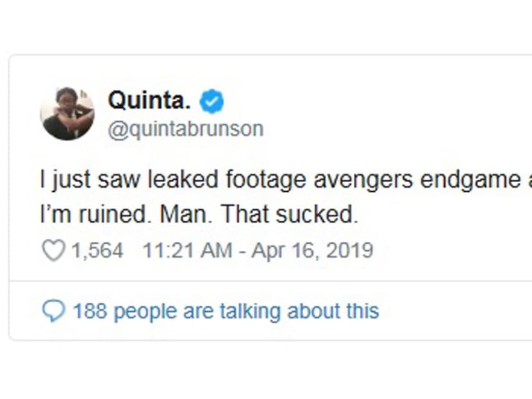Click the number 188 in the replies link
Viewport: 532px width, 399px height.
tap(88, 312)
